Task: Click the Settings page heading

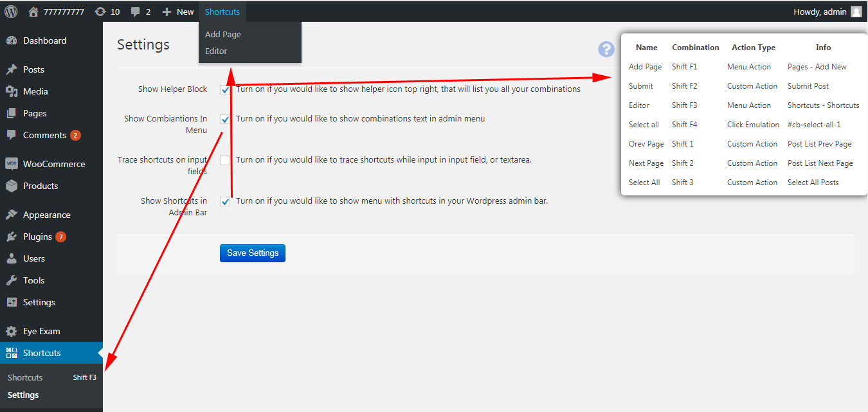Action: pos(143,44)
